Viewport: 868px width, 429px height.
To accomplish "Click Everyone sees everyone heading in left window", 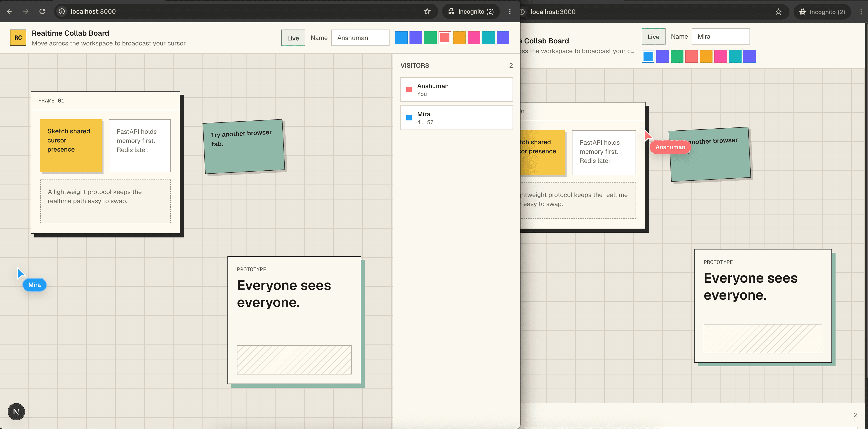I will (284, 294).
